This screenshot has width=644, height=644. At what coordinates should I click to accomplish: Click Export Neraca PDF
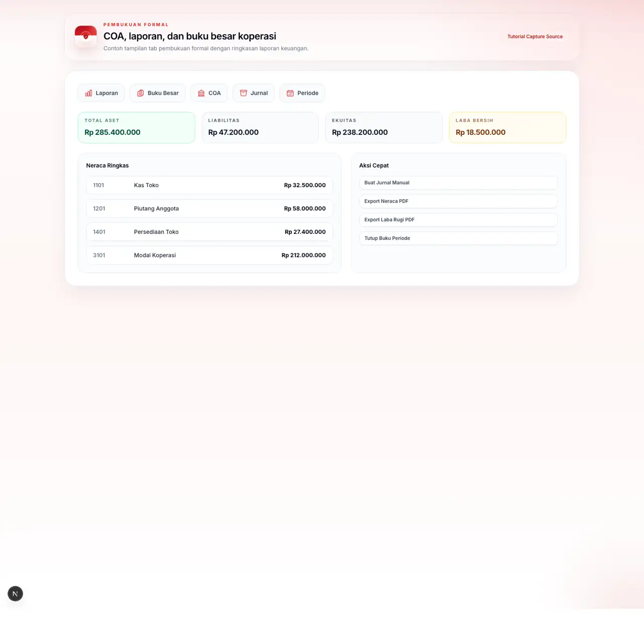point(458,201)
